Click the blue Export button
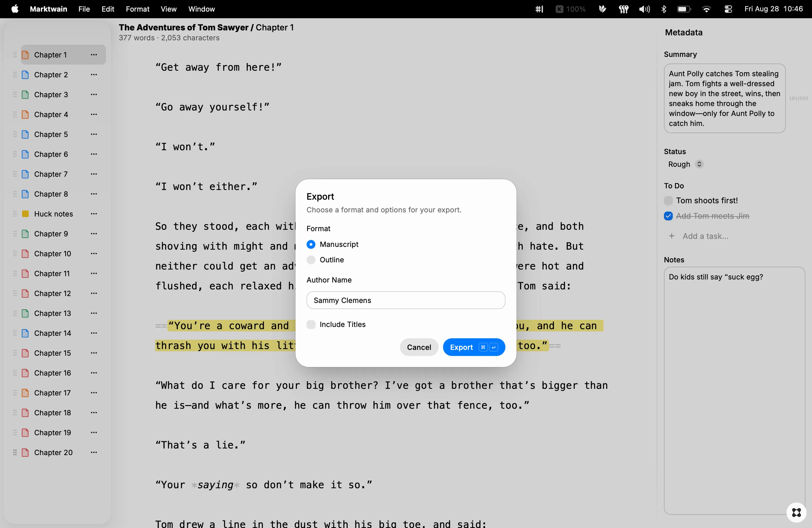 coord(474,347)
